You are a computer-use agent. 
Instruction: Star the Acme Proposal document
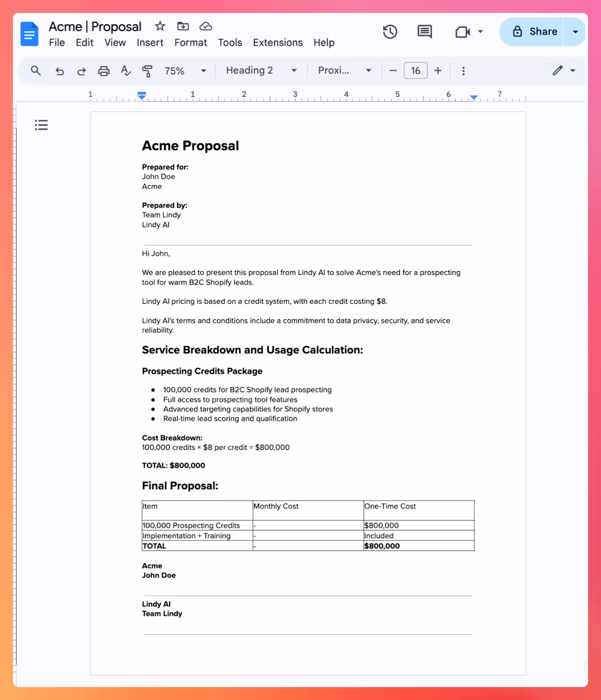(x=160, y=26)
